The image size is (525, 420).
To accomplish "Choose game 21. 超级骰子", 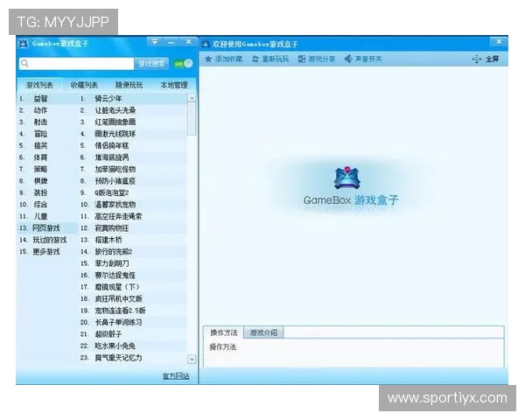I will 133,334.
